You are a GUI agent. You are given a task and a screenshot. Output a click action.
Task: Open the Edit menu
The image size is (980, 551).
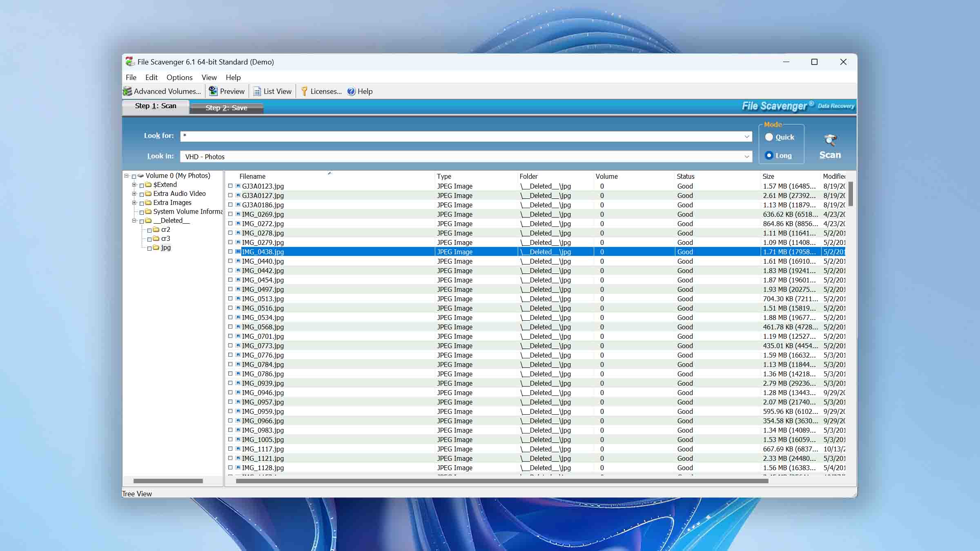tap(151, 78)
